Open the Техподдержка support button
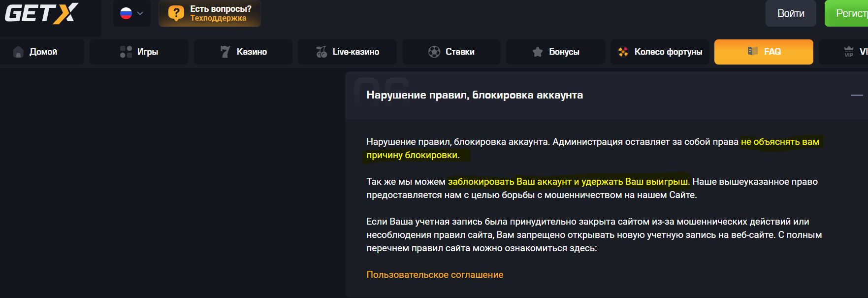The height and width of the screenshot is (298, 868). pyautogui.click(x=210, y=13)
